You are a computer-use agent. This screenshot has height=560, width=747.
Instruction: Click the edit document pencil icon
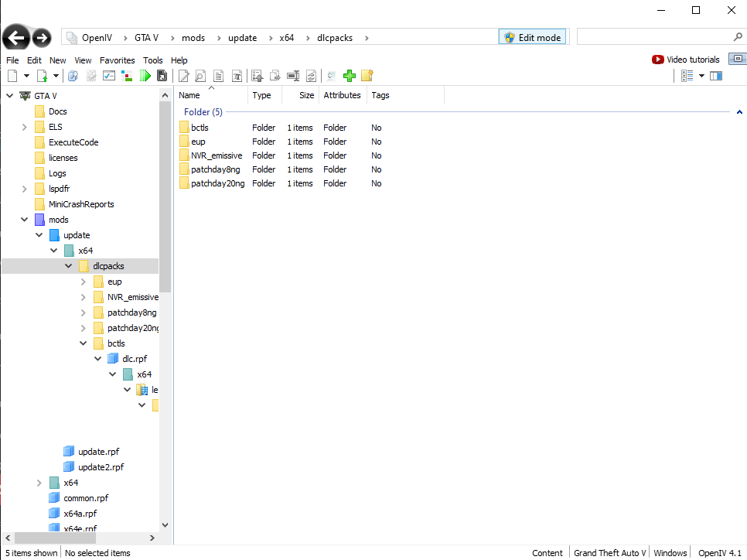tap(183, 75)
